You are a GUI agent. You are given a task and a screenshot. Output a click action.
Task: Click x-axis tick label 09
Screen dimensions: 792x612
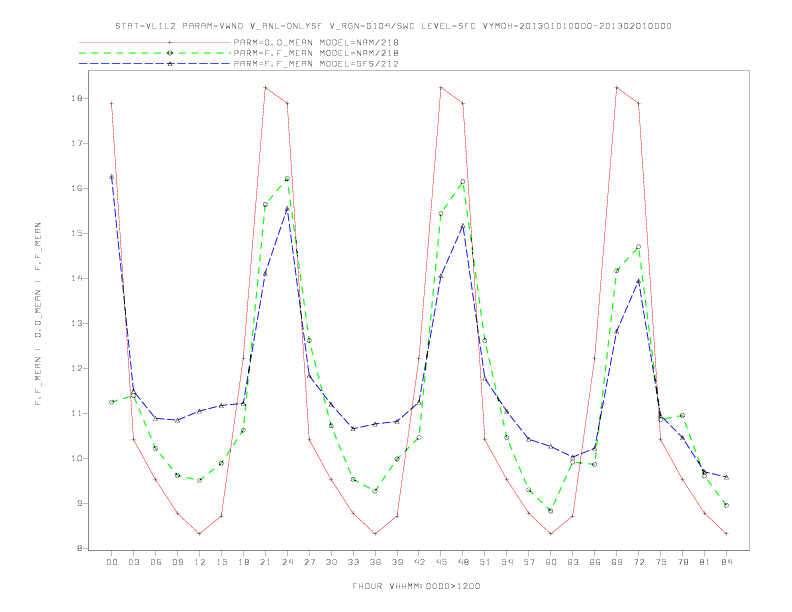click(177, 562)
